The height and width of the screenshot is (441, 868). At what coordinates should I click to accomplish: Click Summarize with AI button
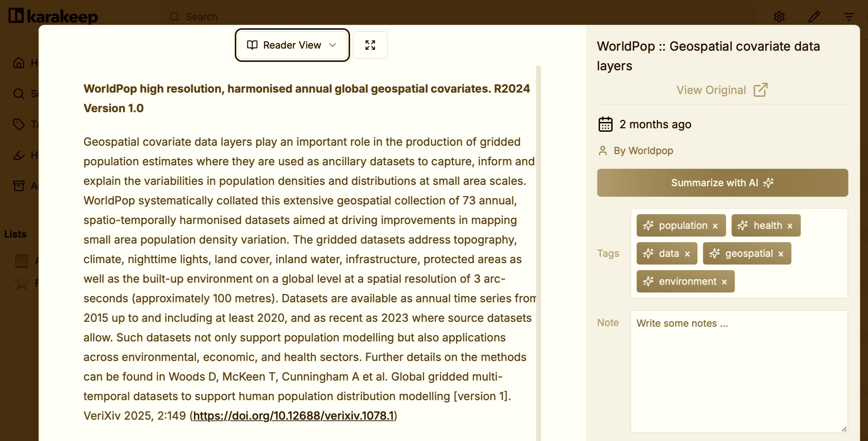point(722,183)
